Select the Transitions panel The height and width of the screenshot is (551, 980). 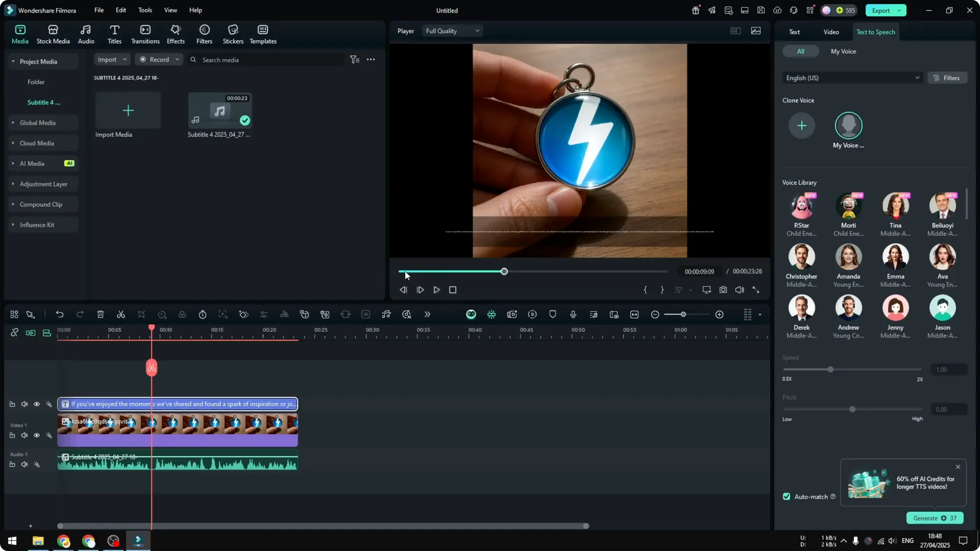click(145, 34)
